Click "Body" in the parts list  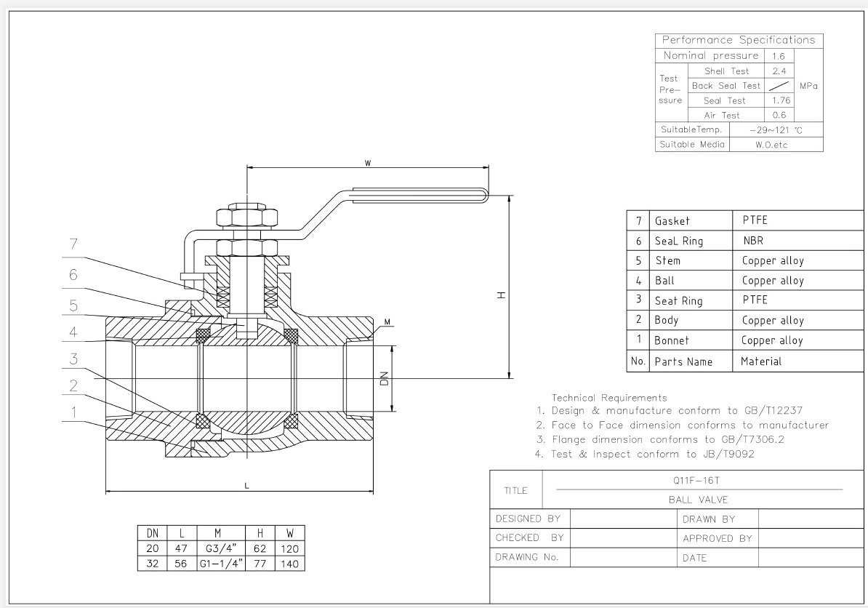coord(666,320)
